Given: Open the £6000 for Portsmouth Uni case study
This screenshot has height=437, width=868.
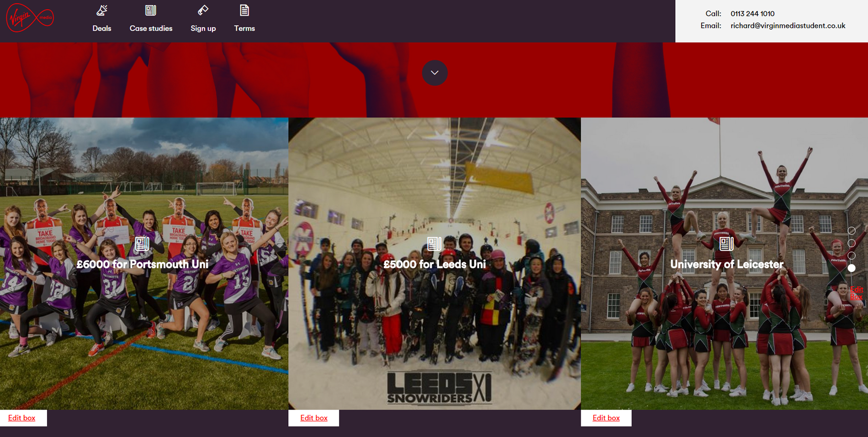Looking at the screenshot, I should pyautogui.click(x=142, y=264).
